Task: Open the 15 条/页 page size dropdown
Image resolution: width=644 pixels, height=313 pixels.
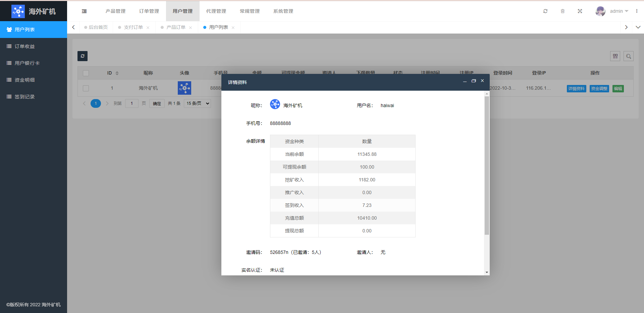Action: (x=198, y=103)
